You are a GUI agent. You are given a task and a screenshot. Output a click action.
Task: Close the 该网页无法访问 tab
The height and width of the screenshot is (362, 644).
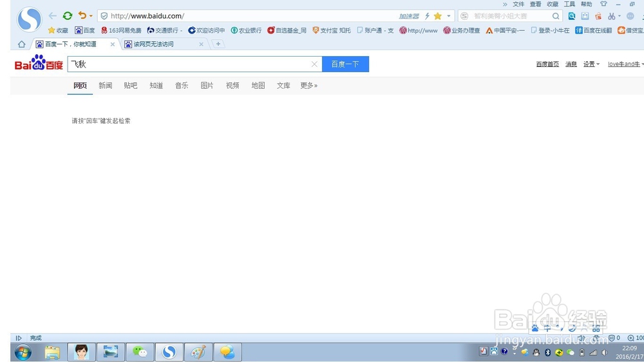click(201, 44)
